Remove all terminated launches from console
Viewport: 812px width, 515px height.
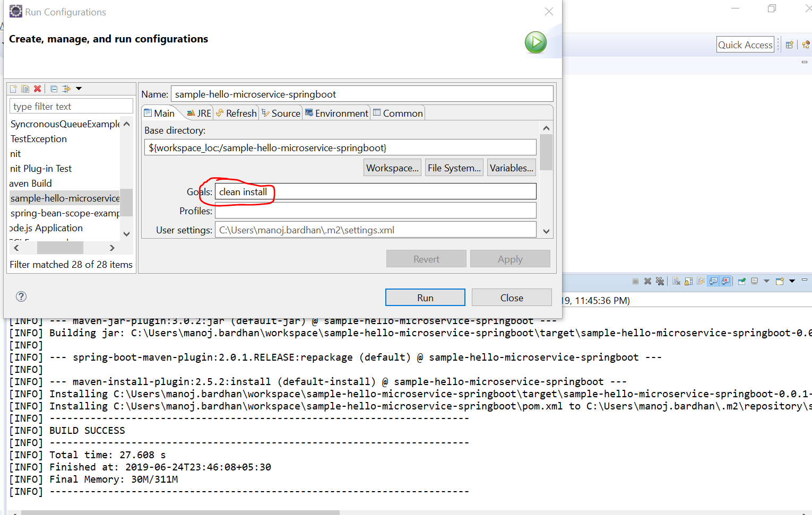660,281
